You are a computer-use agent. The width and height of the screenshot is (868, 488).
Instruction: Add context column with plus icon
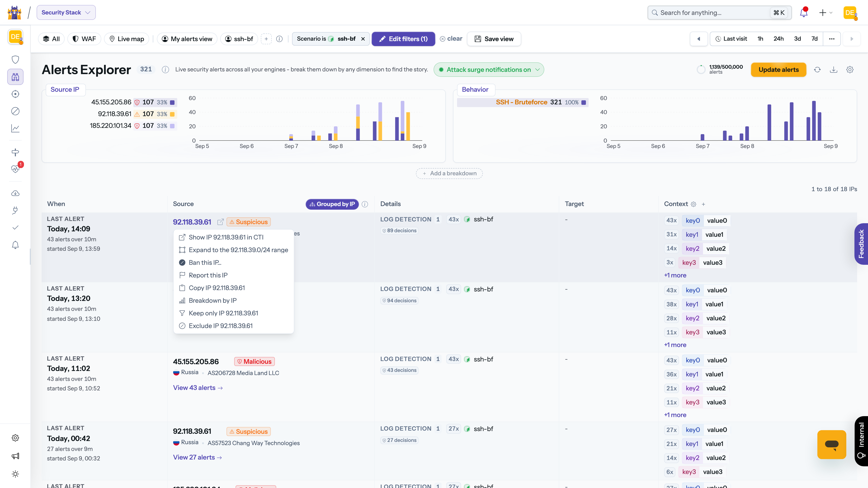pyautogui.click(x=703, y=204)
